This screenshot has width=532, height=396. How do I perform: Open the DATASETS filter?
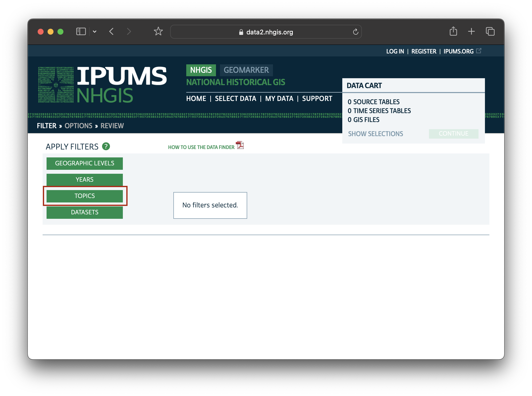click(85, 212)
